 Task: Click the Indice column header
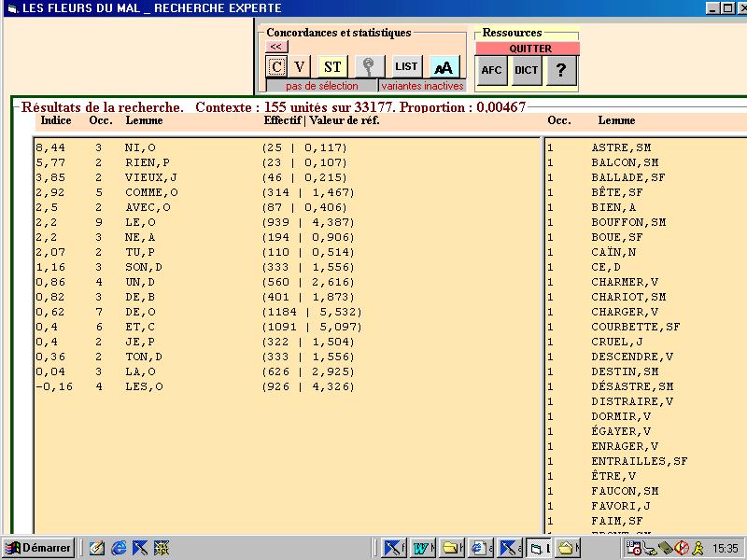click(x=56, y=120)
